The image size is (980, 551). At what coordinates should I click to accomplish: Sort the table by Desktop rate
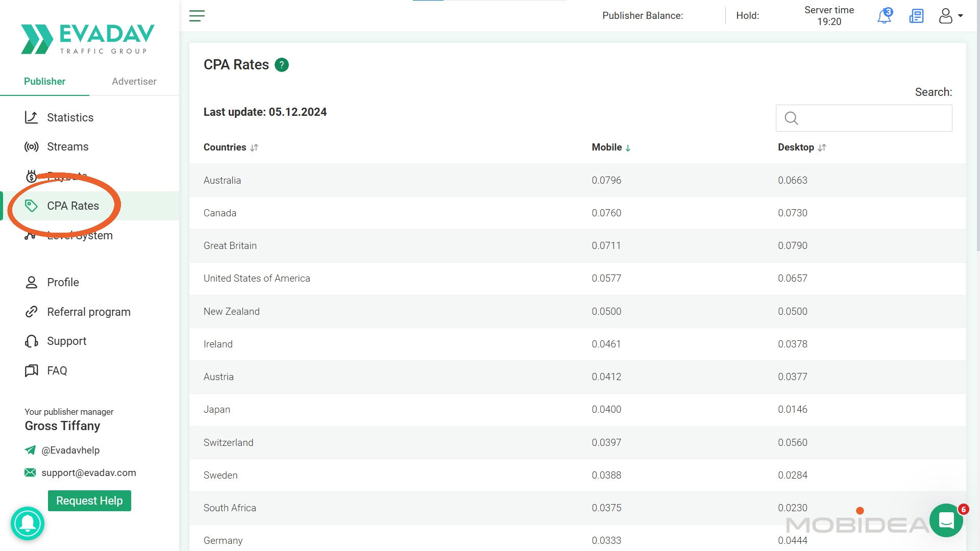pos(802,147)
